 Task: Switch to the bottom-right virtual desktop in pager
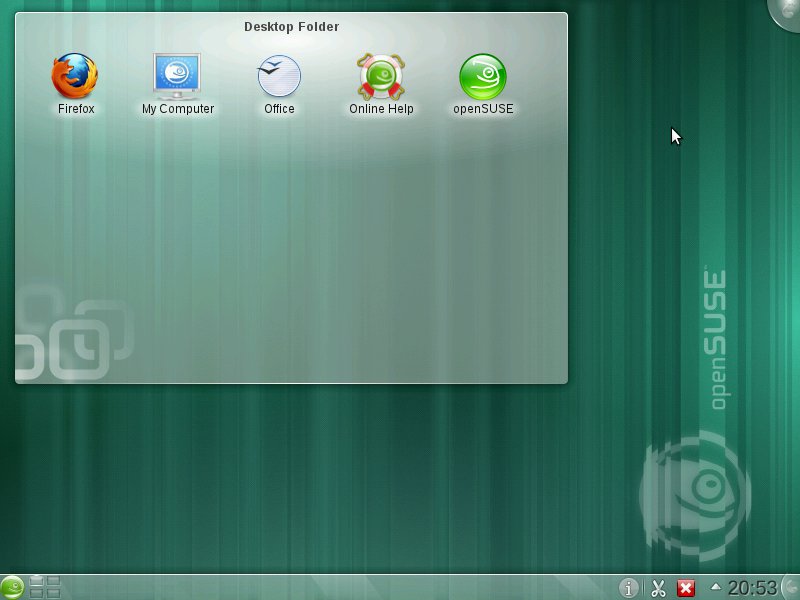[x=54, y=593]
